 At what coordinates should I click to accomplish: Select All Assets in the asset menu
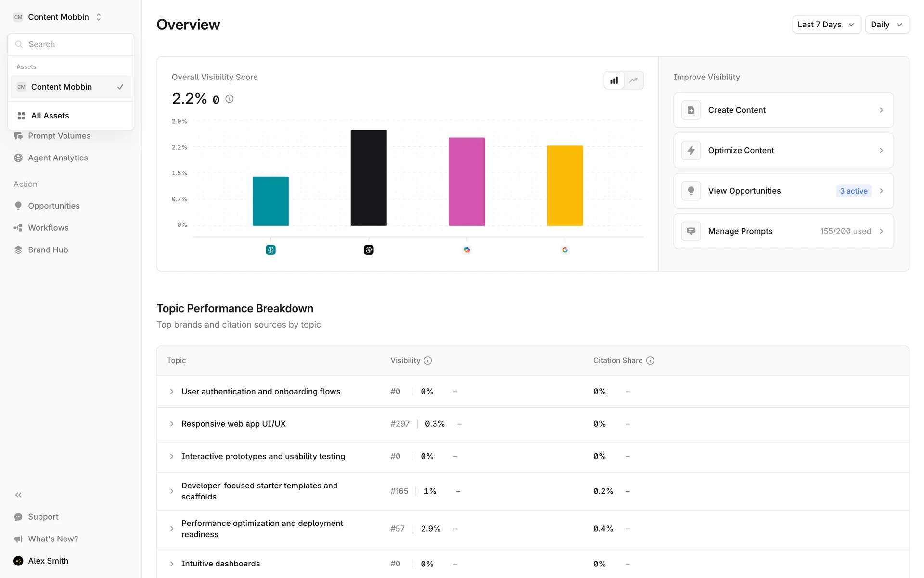click(x=50, y=116)
